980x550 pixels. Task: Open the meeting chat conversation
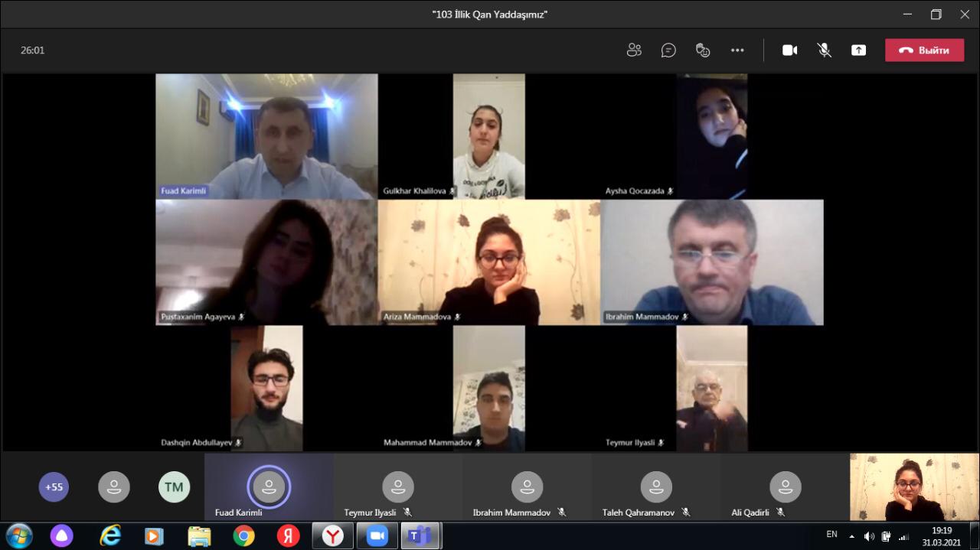tap(668, 50)
